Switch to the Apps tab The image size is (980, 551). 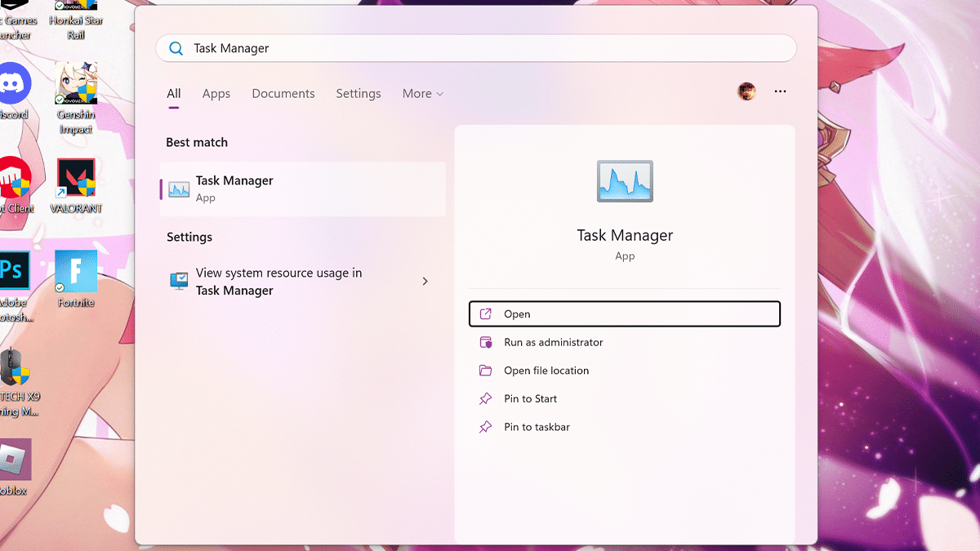tap(216, 93)
